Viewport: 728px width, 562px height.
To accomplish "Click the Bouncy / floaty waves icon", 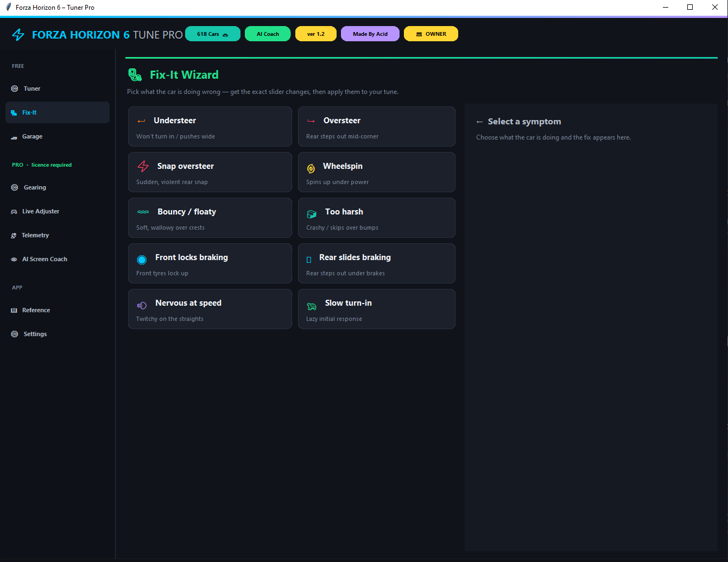I will click(x=143, y=212).
